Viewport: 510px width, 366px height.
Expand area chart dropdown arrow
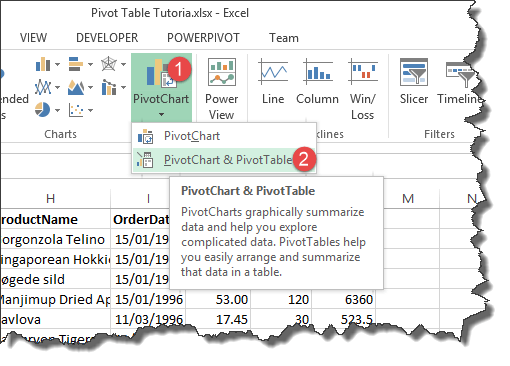click(90, 87)
